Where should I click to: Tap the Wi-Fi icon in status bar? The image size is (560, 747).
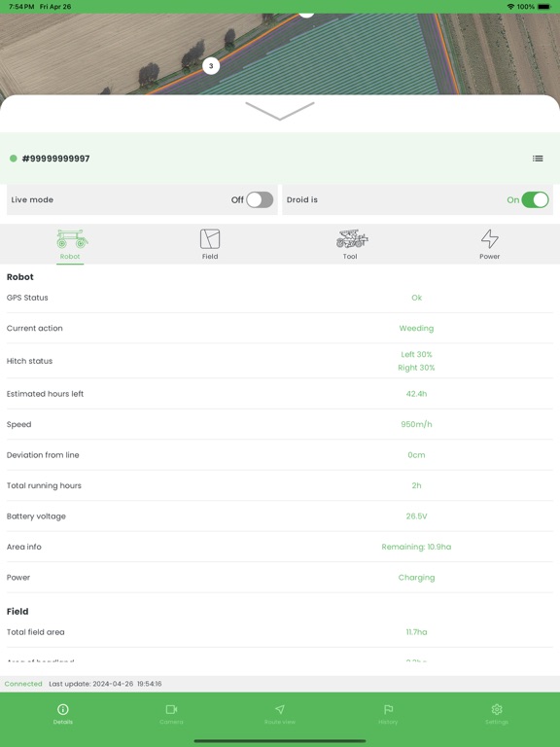click(x=510, y=7)
